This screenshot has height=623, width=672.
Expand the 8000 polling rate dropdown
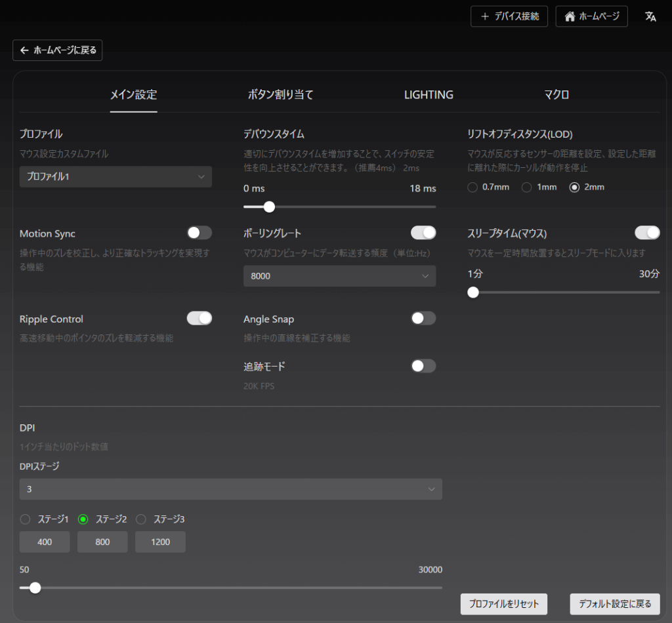339,276
